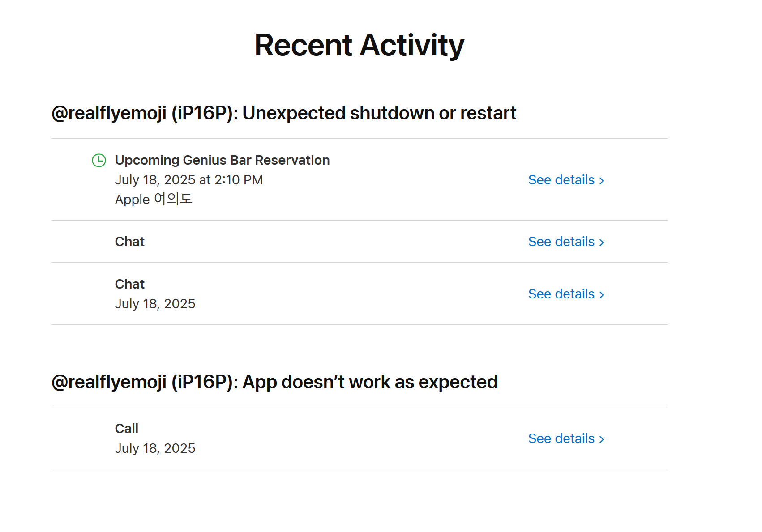Click the date under the Call entry
This screenshot has width=762, height=532.
click(x=155, y=448)
